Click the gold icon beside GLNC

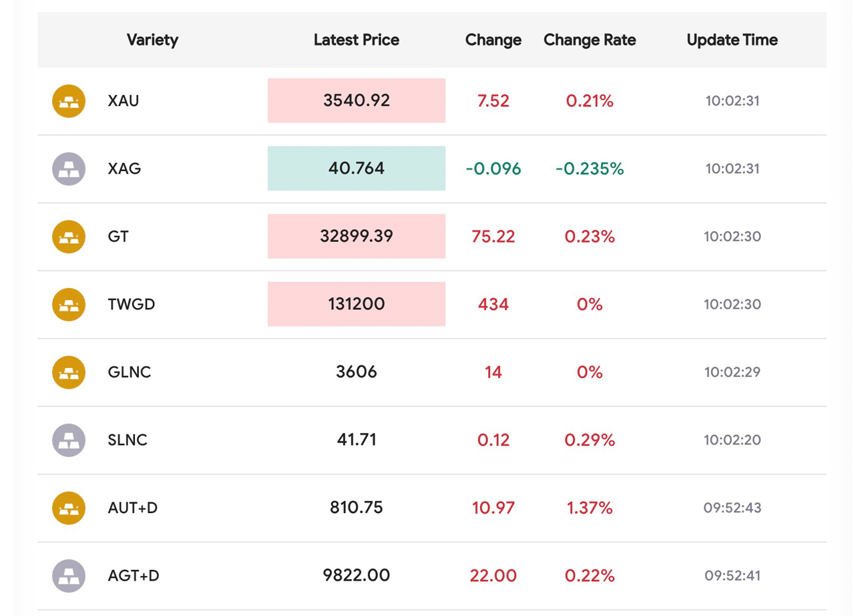pos(69,372)
